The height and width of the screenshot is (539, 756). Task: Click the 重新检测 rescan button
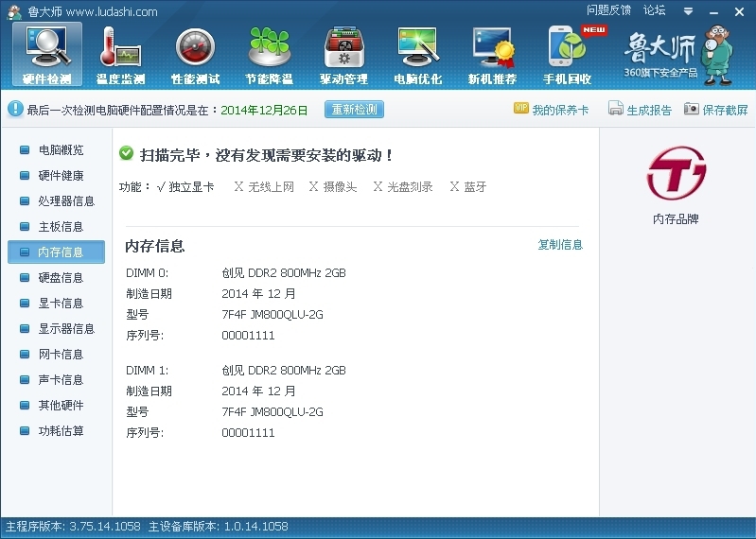coord(355,110)
